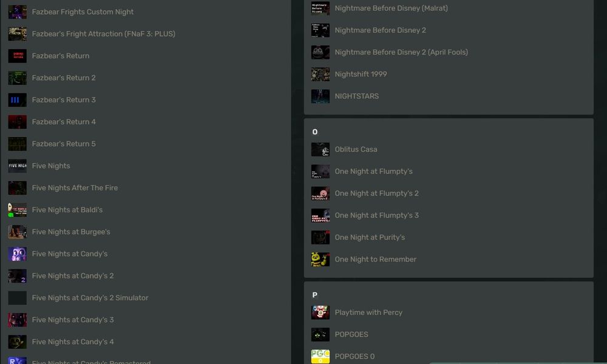
Task: Click the Five Nights at Baldi's icon
Action: click(18, 210)
